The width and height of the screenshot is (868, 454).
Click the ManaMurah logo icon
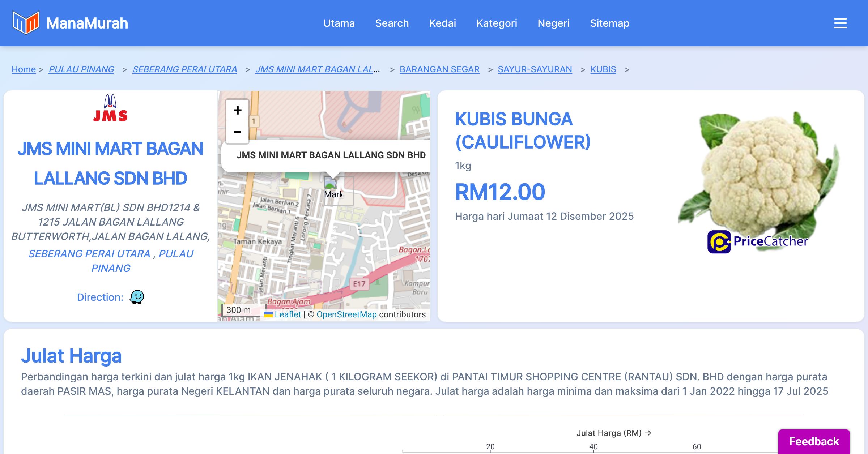click(26, 23)
